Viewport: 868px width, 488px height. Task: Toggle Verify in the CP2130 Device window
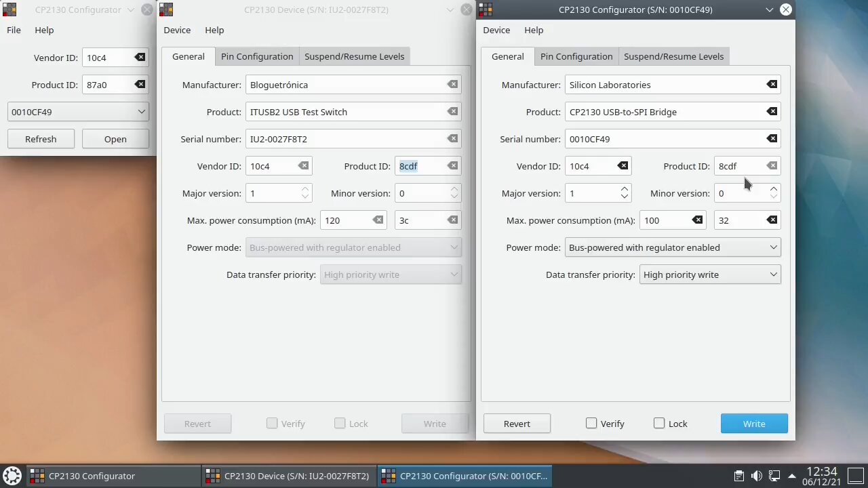(285, 424)
